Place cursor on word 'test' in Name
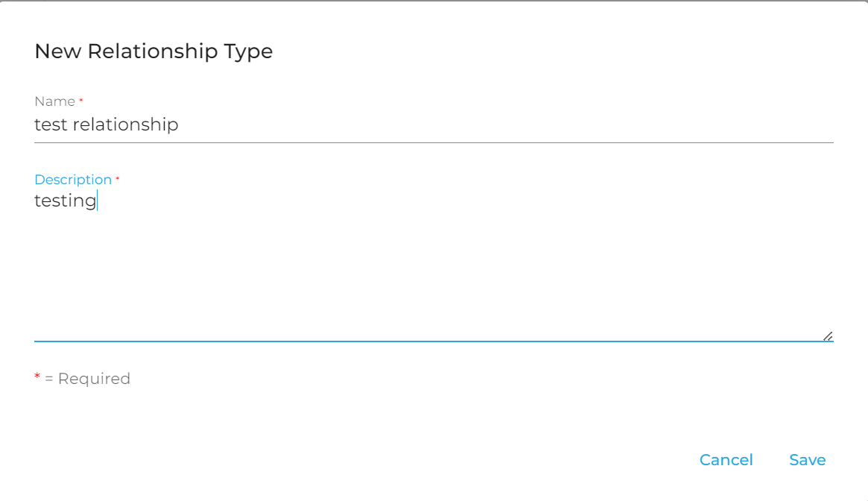This screenshot has width=868, height=501. [51, 125]
